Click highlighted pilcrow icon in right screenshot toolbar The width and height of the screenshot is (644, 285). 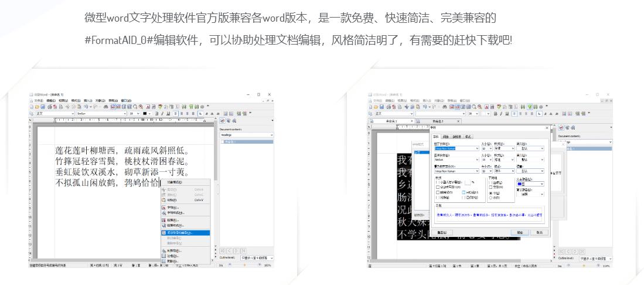pos(530,107)
